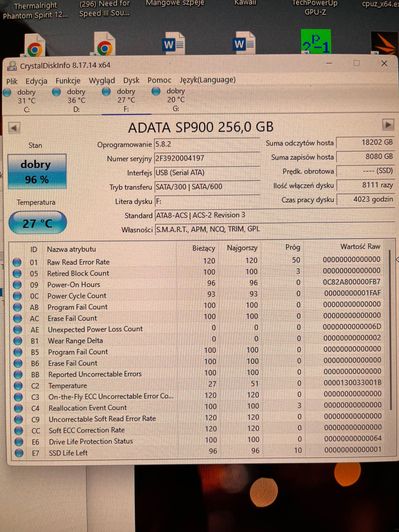The width and height of the screenshot is (399, 532).
Task: Click the 4023 godzin power-on hours
Action: [x=365, y=199]
